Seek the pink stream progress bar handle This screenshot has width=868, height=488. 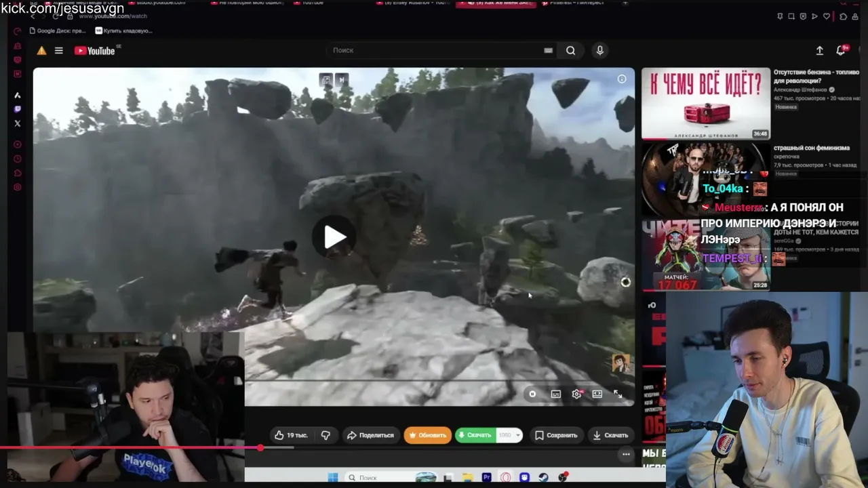[260, 448]
